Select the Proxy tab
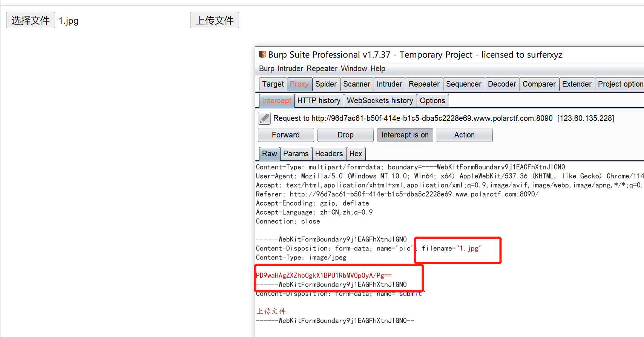The height and width of the screenshot is (337, 644). pos(299,84)
